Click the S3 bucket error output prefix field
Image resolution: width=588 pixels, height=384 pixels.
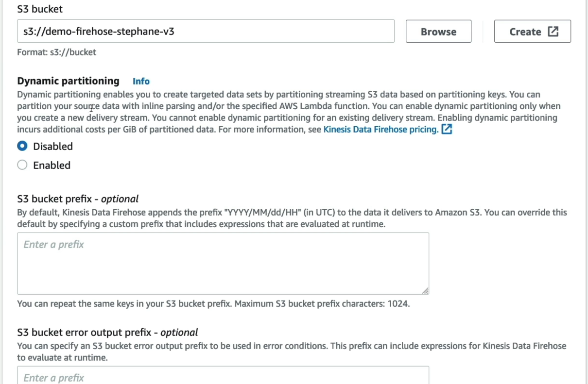223,375
